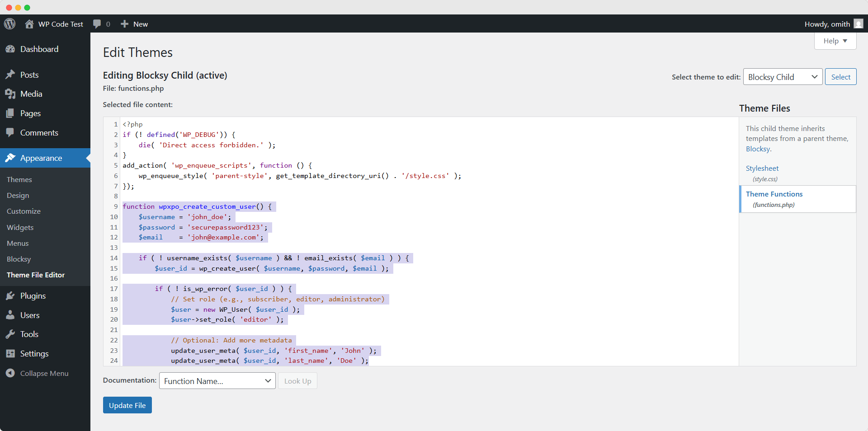The width and height of the screenshot is (868, 431).
Task: Open Theme File Editor submenu item
Action: [36, 275]
